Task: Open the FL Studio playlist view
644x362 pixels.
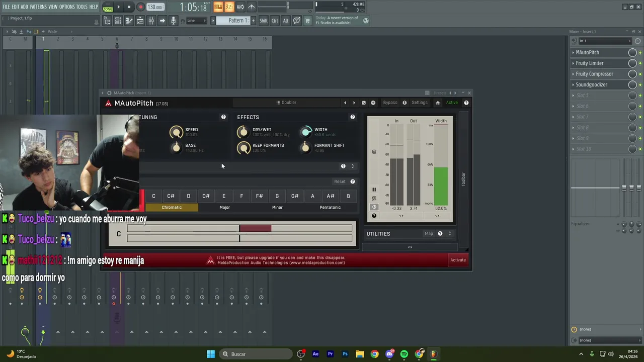Action: pos(140,21)
